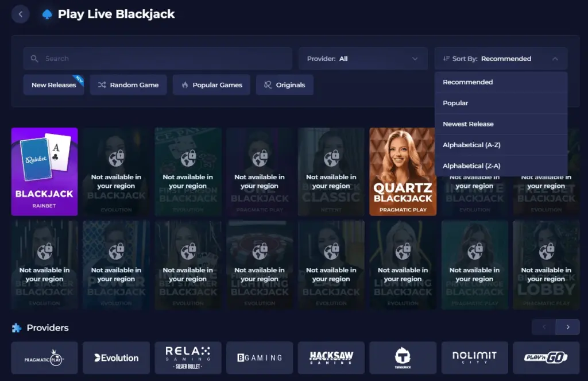588x381 pixels.
Task: Open the Quartz Blackjack game card
Action: (403, 172)
